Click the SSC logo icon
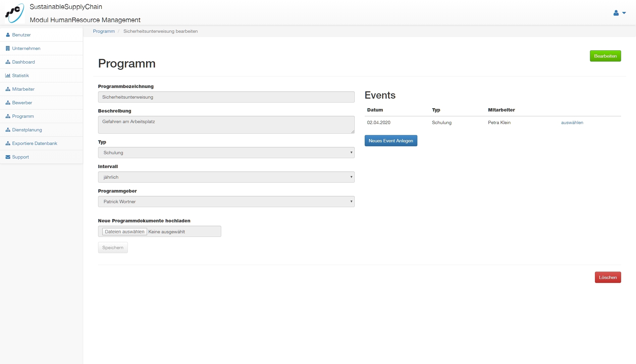This screenshot has height=364, width=636. [x=15, y=13]
